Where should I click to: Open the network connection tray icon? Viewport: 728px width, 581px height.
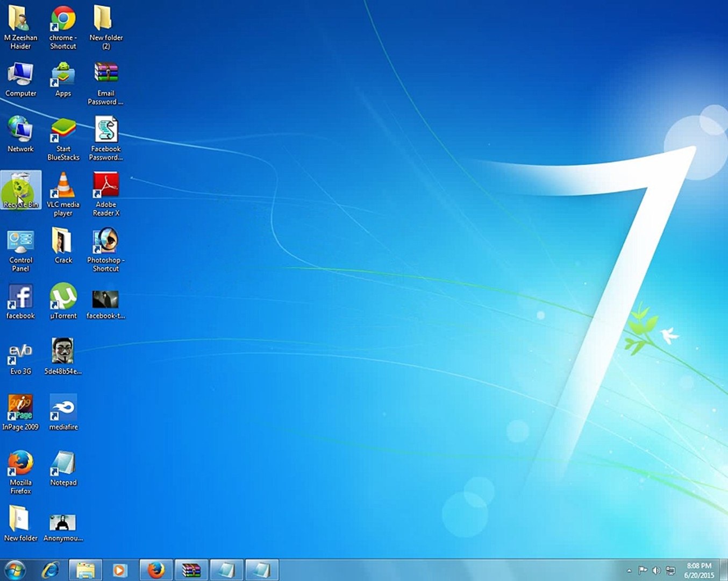670,570
